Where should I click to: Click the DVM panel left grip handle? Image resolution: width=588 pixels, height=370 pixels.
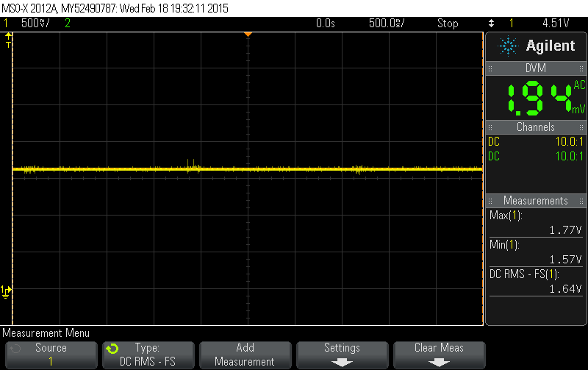click(x=490, y=68)
